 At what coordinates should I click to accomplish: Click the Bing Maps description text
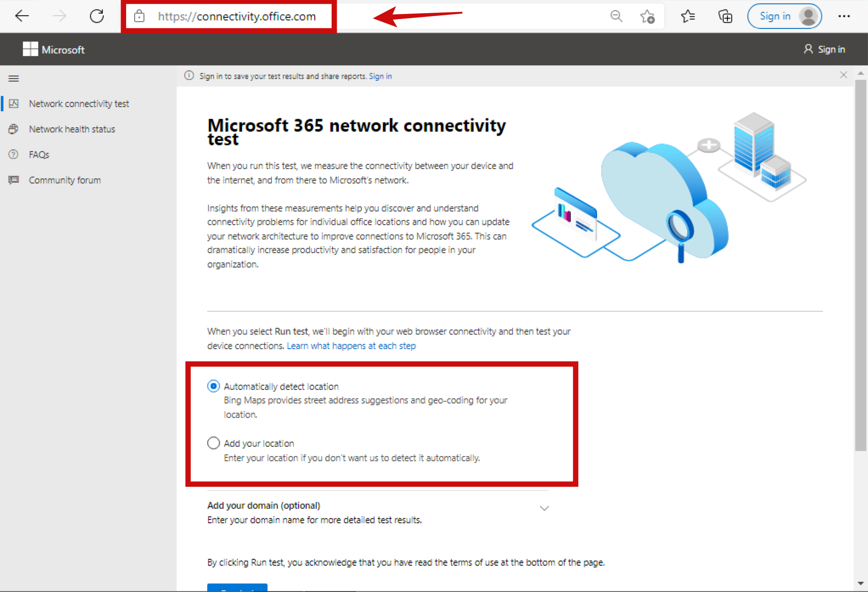365,407
